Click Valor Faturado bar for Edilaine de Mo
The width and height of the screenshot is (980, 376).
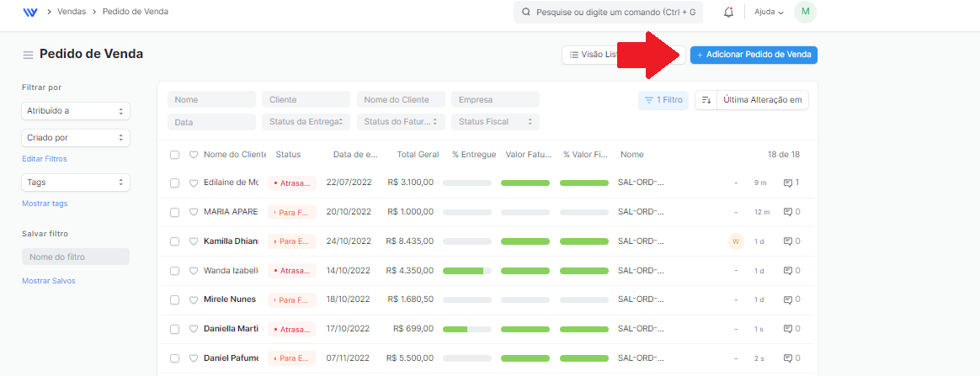[525, 183]
